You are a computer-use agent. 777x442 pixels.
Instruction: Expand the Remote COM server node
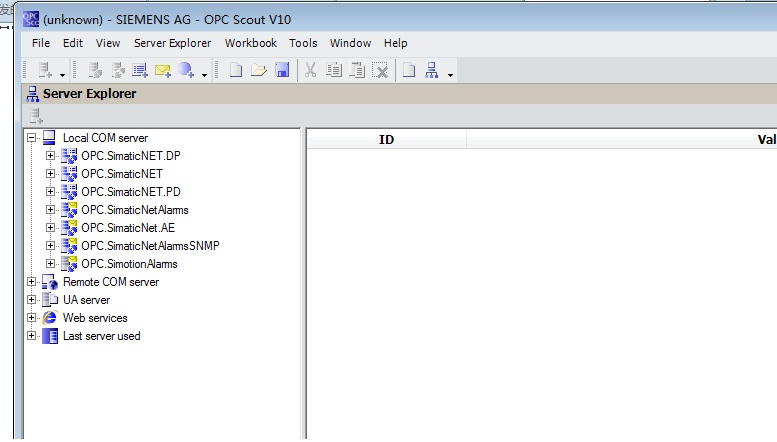click(x=32, y=281)
